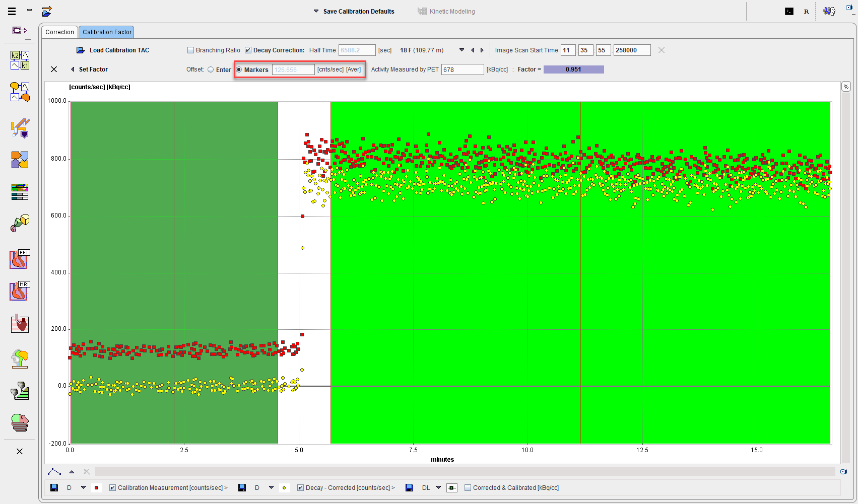Launch the image viewing tool below the k2/k1 icon
Viewport: 858px width, 504px height.
click(20, 92)
